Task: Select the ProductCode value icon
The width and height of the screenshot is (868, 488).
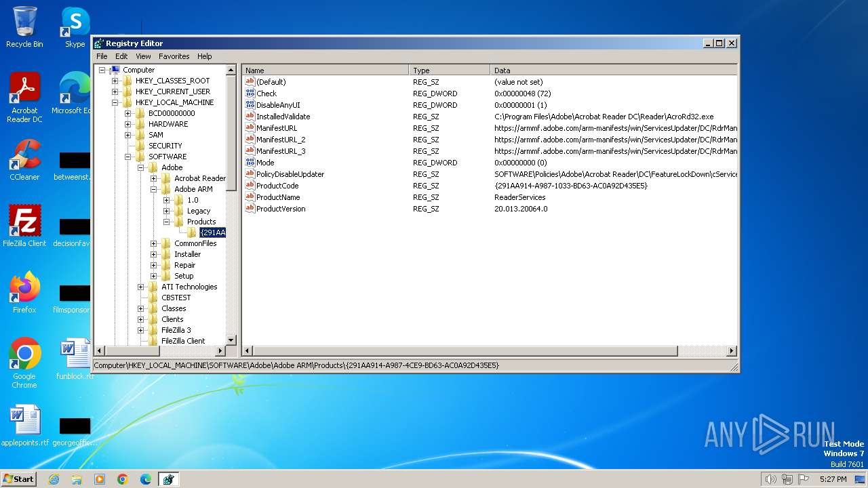Action: tap(250, 186)
